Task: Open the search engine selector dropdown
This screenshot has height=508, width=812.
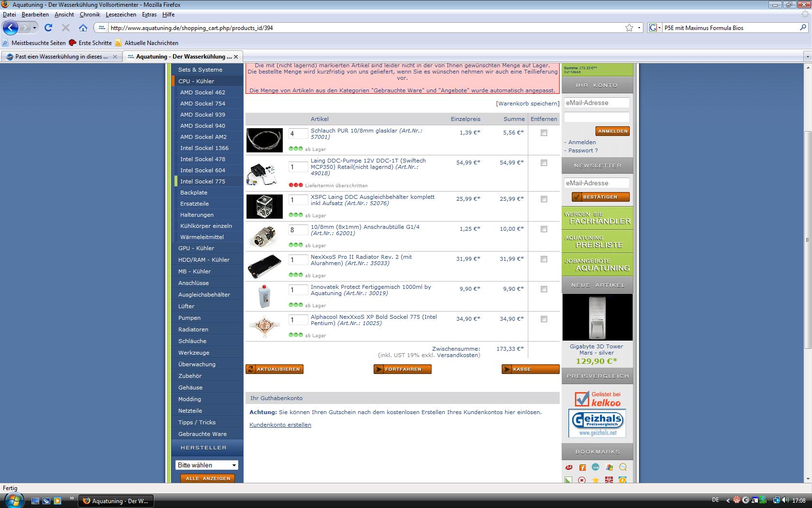Action: coord(654,28)
